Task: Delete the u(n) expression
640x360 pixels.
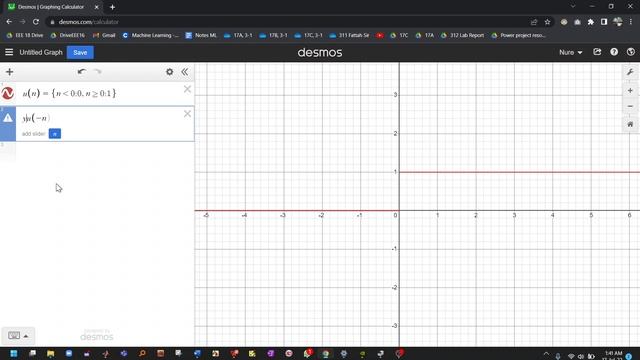Action: pyautogui.click(x=187, y=89)
